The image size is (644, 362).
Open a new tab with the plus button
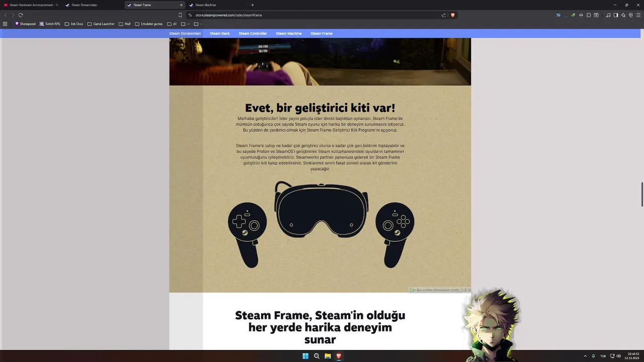click(253, 5)
